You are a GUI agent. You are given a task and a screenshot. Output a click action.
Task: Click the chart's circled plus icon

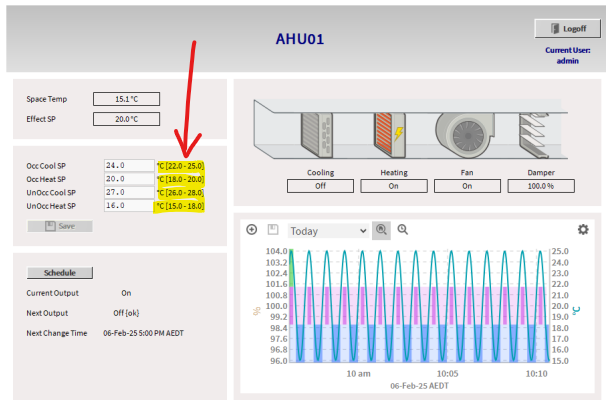tap(252, 230)
